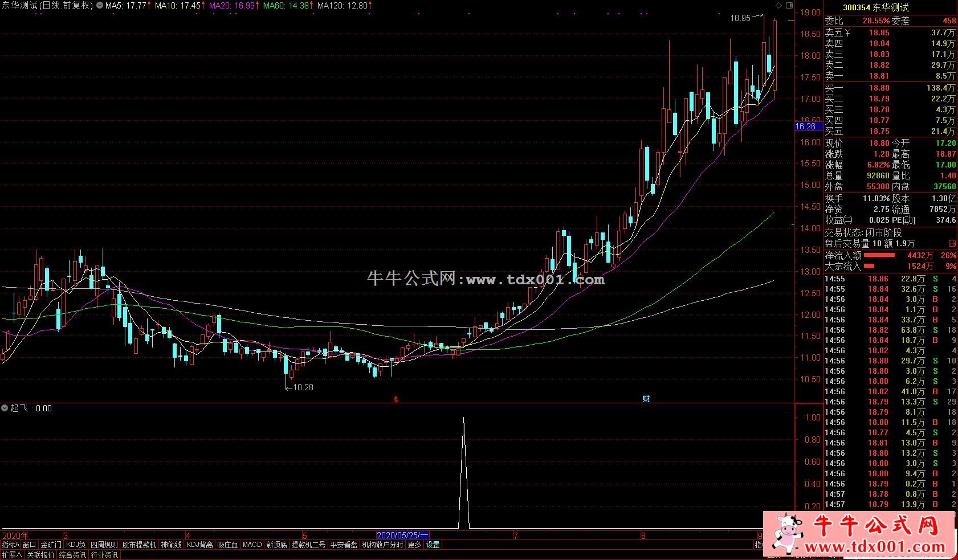This screenshot has height=560, width=958.
Task: Click the MA120: 12.80 label
Action: tap(345, 6)
